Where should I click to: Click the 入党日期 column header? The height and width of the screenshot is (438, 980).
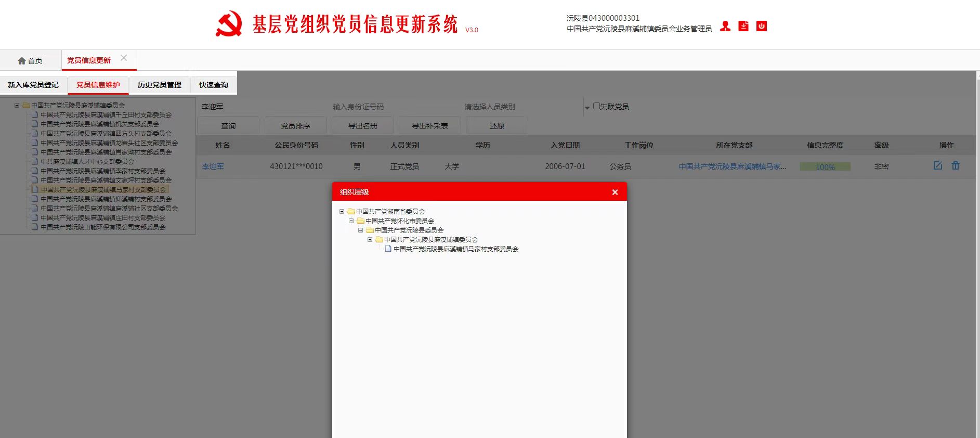coord(565,145)
